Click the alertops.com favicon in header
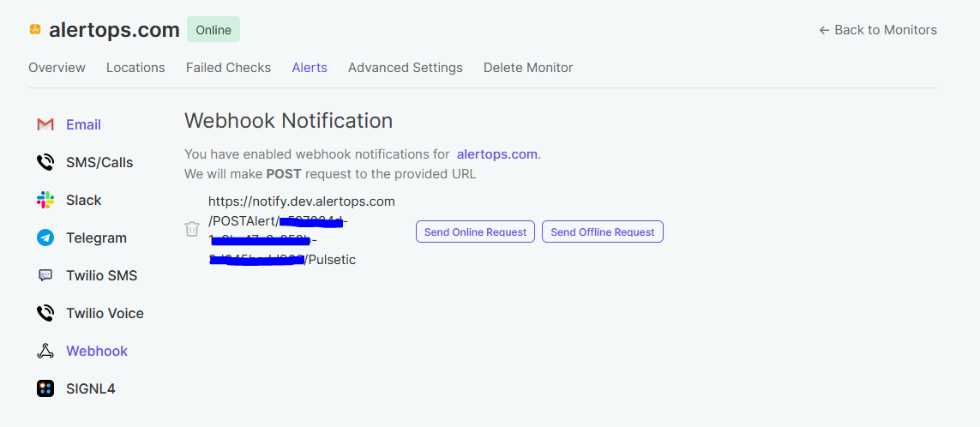This screenshot has height=427, width=980. tap(35, 29)
